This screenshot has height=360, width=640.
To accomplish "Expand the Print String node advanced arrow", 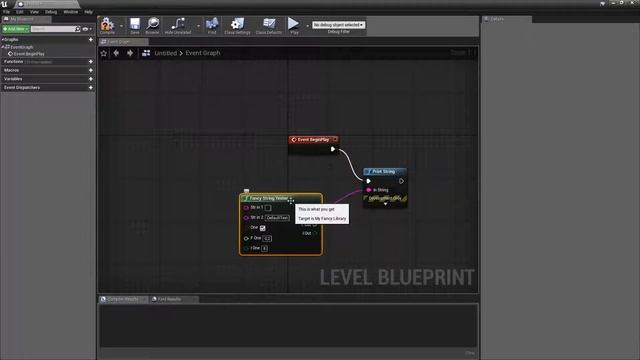I will click(x=385, y=204).
